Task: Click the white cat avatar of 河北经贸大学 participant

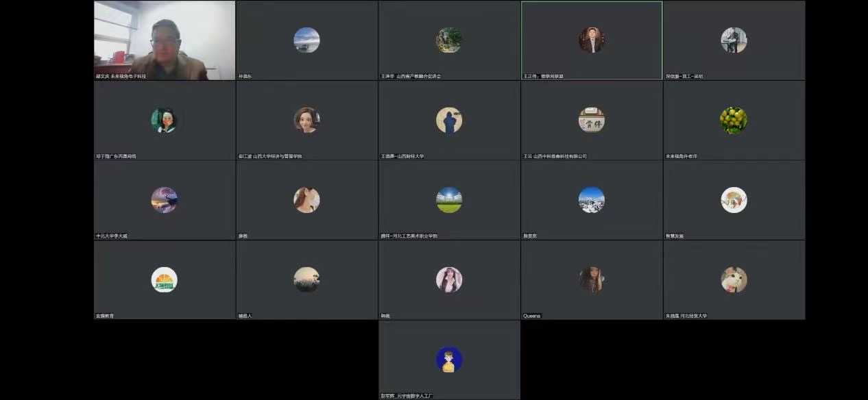Action: click(x=734, y=279)
